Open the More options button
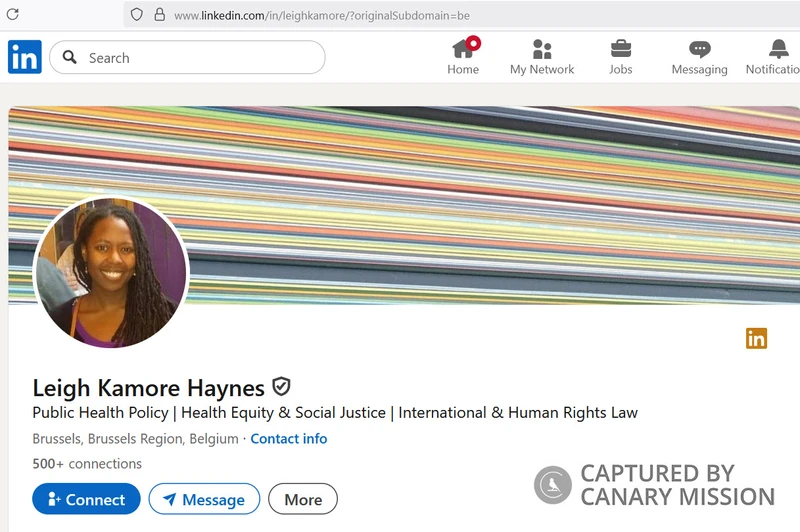Image resolution: width=800 pixels, height=532 pixels. click(303, 499)
